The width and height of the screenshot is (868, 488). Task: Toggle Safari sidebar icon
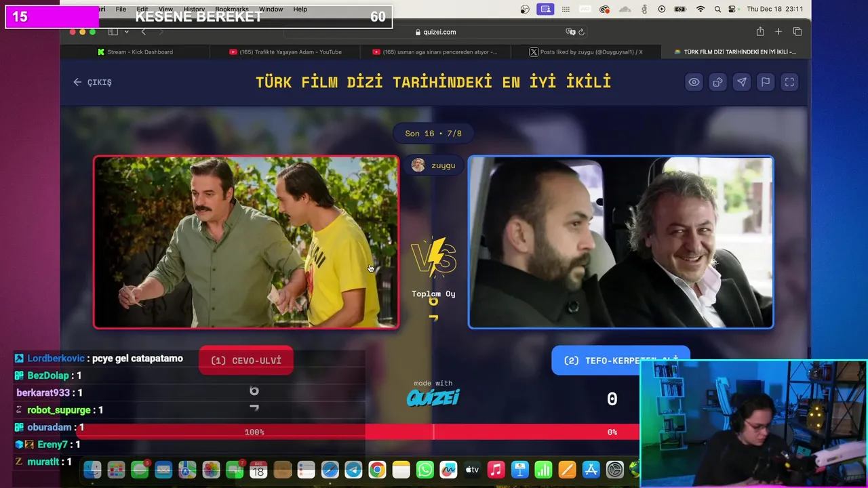pos(113,32)
